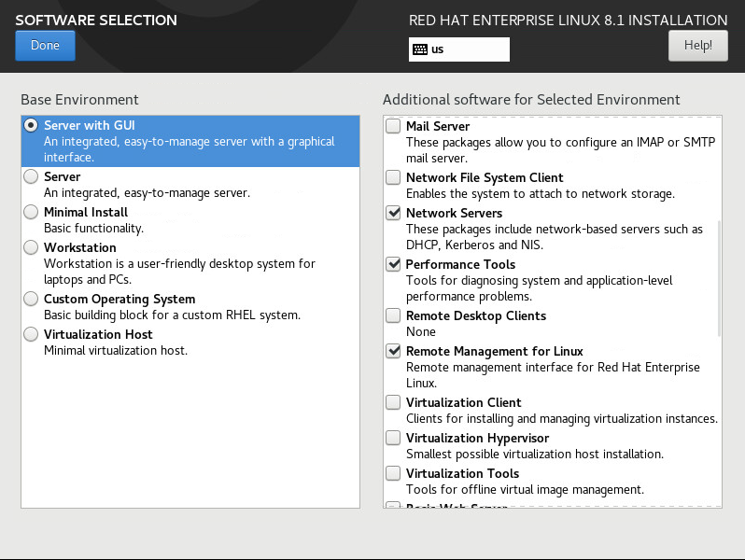745x560 pixels.
Task: Click the keyboard layout icon
Action: click(x=420, y=49)
